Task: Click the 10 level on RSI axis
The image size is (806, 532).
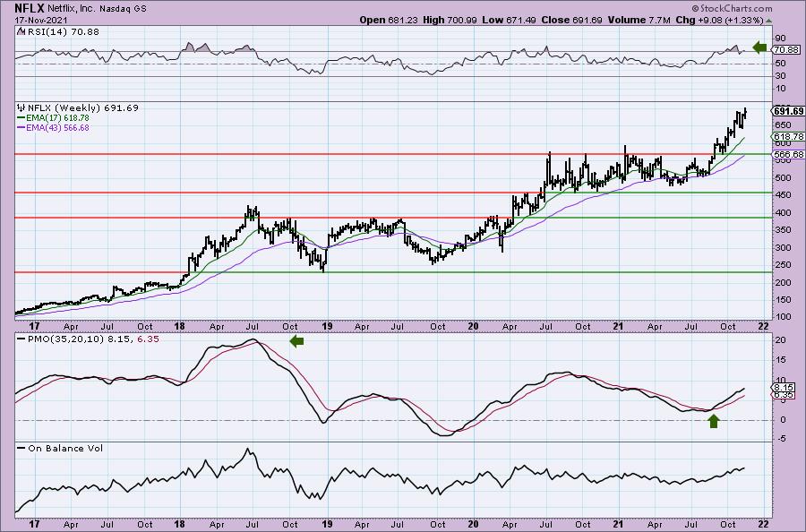Action: (780, 89)
